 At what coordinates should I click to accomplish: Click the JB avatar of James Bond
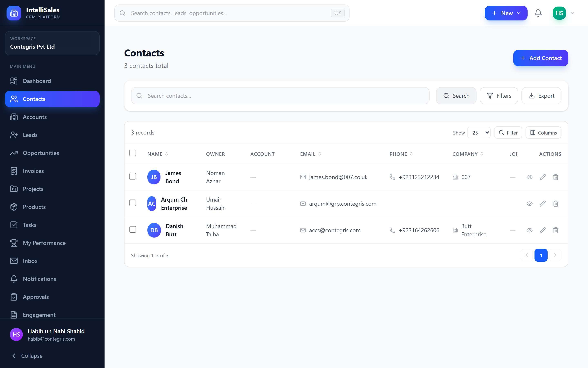click(154, 177)
